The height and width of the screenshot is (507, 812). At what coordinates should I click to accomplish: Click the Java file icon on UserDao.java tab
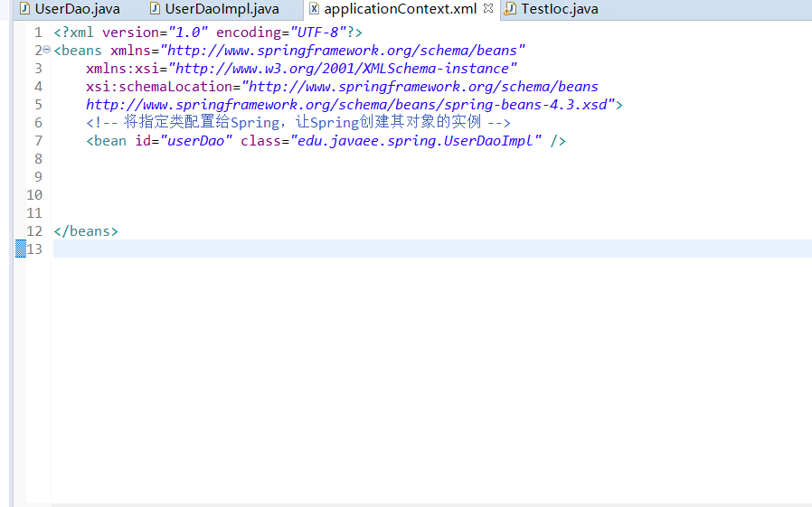[24, 8]
